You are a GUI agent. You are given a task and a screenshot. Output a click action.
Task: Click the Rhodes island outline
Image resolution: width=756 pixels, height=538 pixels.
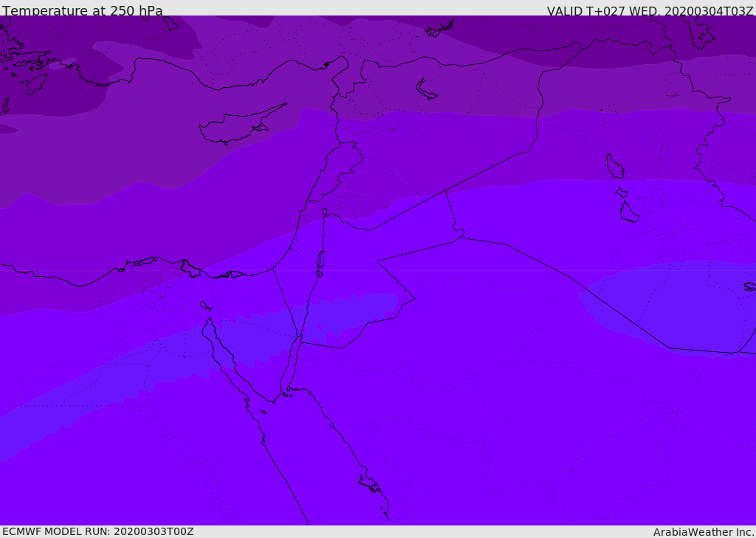[36, 84]
